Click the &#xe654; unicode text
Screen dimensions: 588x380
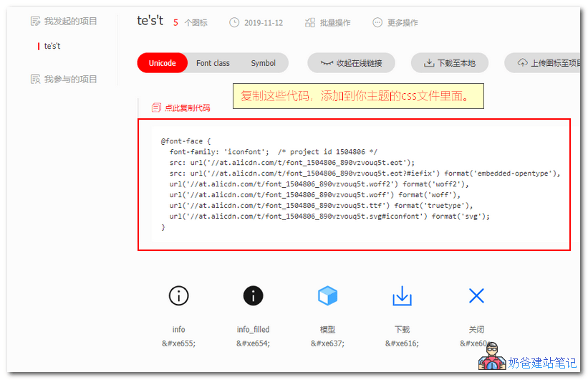[253, 343]
